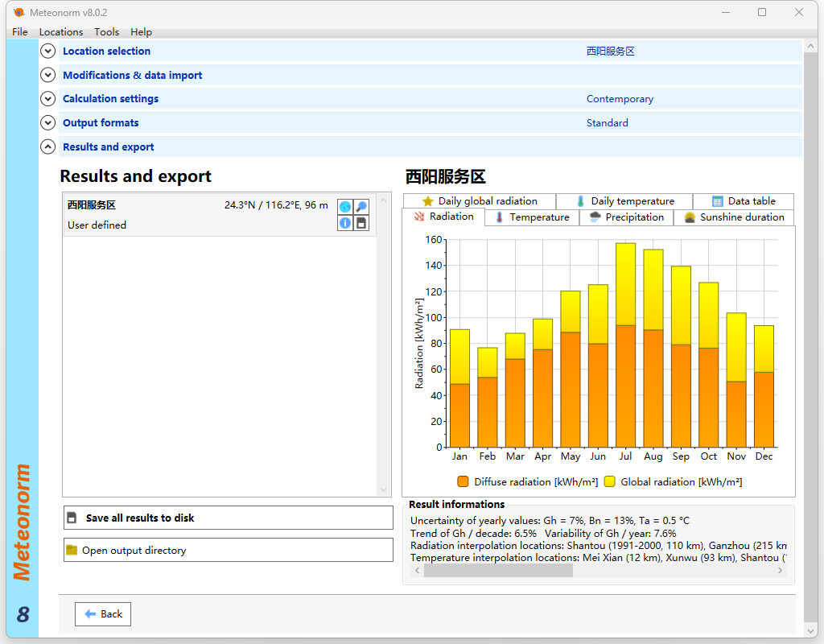824x644 pixels.
Task: Select the 西阳服务区 User defined list row
Action: point(220,214)
